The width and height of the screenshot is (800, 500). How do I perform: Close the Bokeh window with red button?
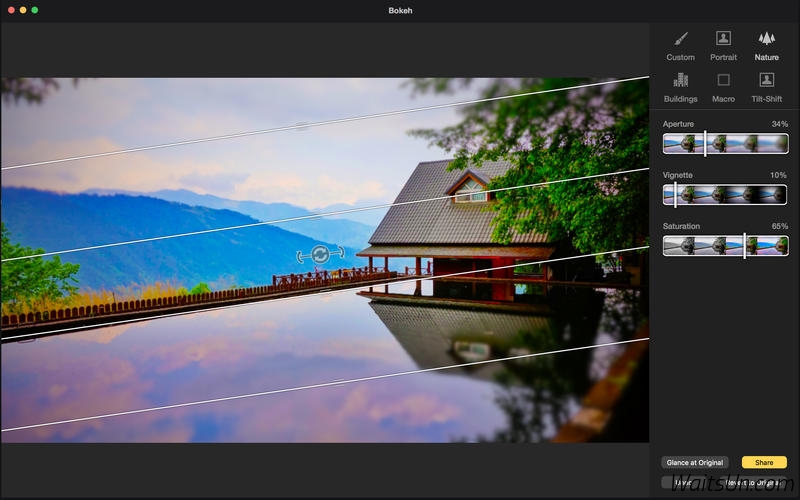click(11, 10)
